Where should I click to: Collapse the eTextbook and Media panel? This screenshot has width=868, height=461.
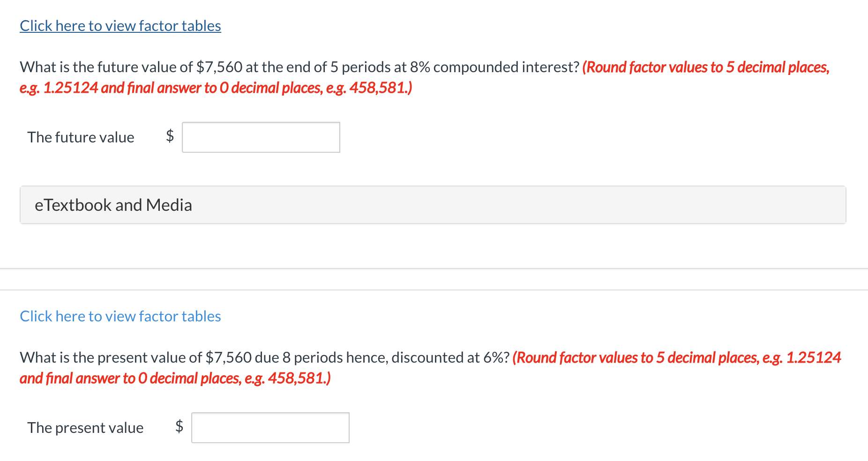point(113,205)
